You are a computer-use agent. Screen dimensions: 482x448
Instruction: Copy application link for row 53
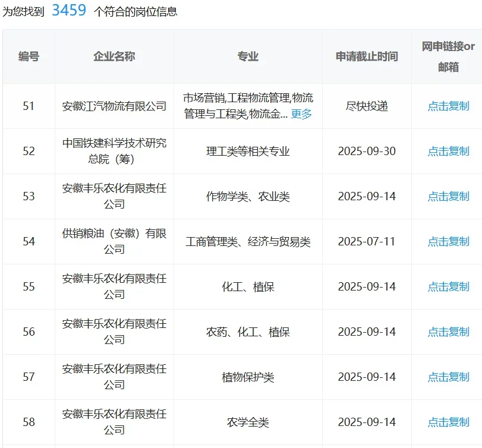point(448,196)
